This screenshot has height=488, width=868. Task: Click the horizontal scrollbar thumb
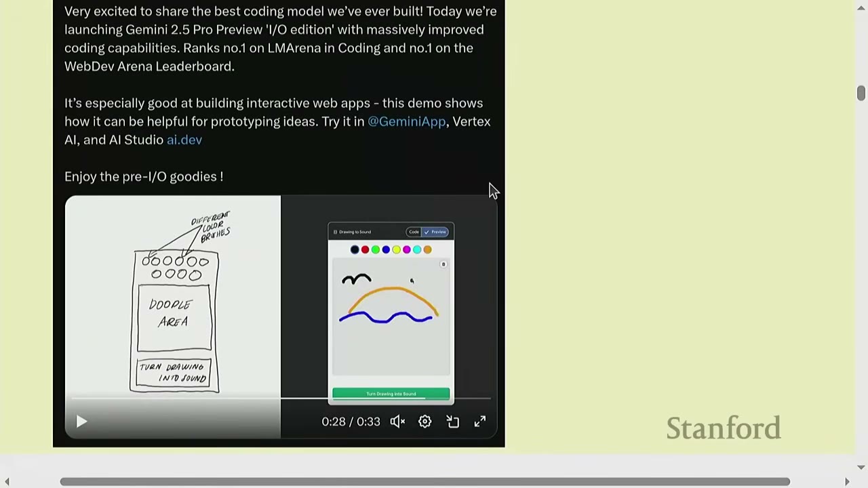pyautogui.click(x=425, y=481)
